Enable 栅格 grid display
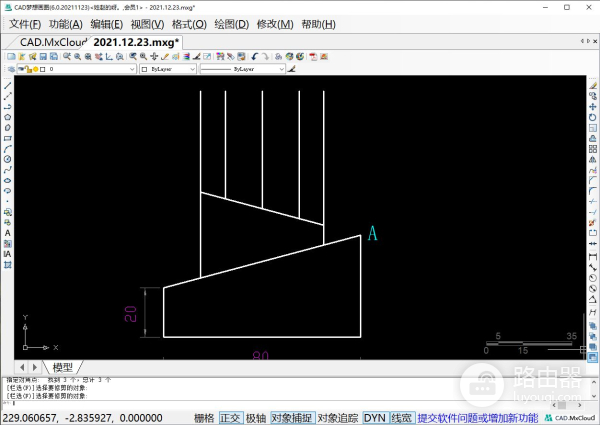This screenshot has height=425, width=600. click(x=204, y=417)
